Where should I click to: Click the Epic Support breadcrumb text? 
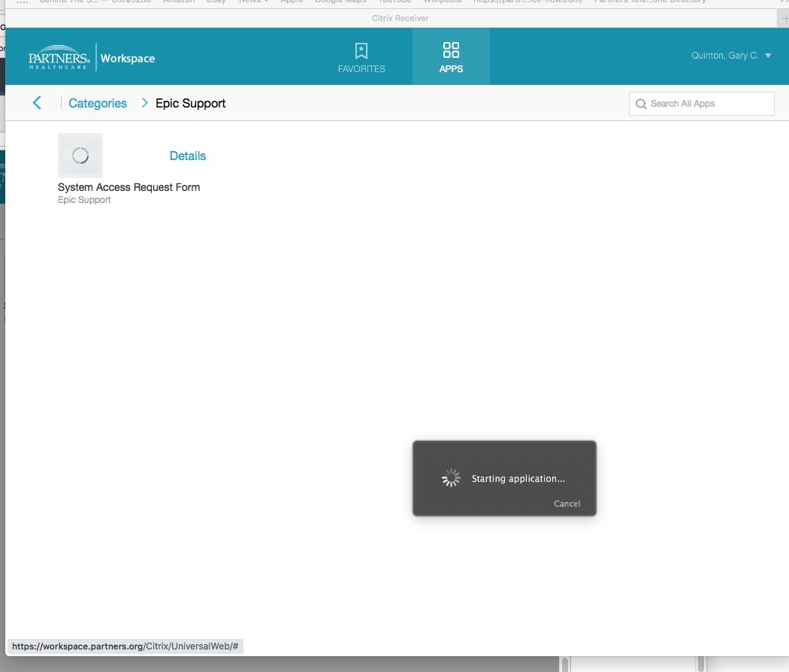pos(190,103)
